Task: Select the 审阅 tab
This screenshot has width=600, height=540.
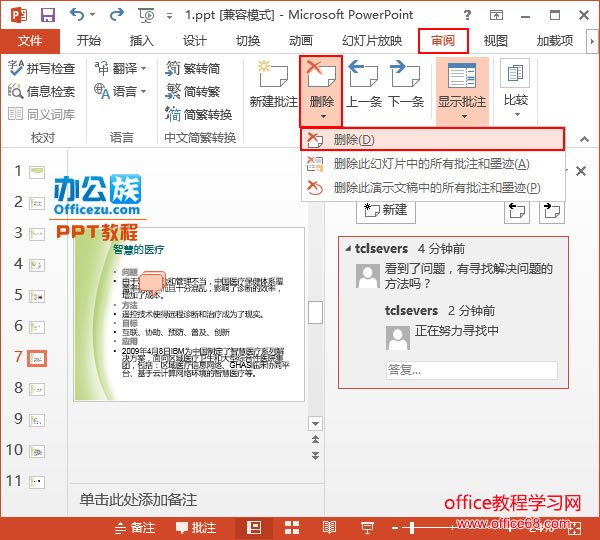Action: coord(443,41)
